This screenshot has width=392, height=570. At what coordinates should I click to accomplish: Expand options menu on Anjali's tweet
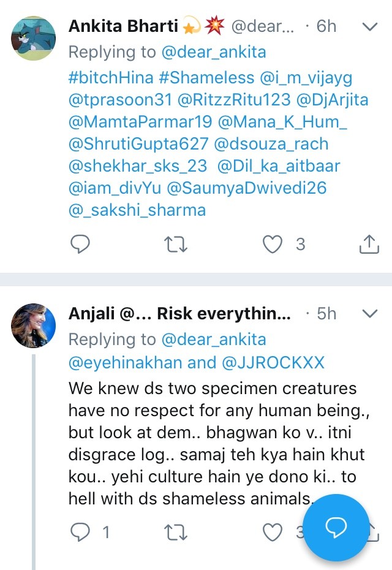tap(370, 313)
